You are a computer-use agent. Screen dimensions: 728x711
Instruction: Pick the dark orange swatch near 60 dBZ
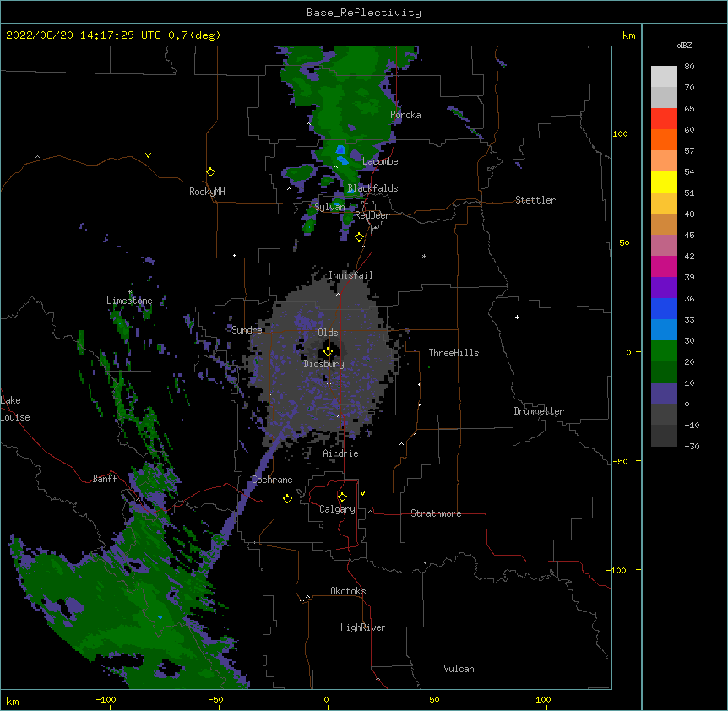[664, 139]
